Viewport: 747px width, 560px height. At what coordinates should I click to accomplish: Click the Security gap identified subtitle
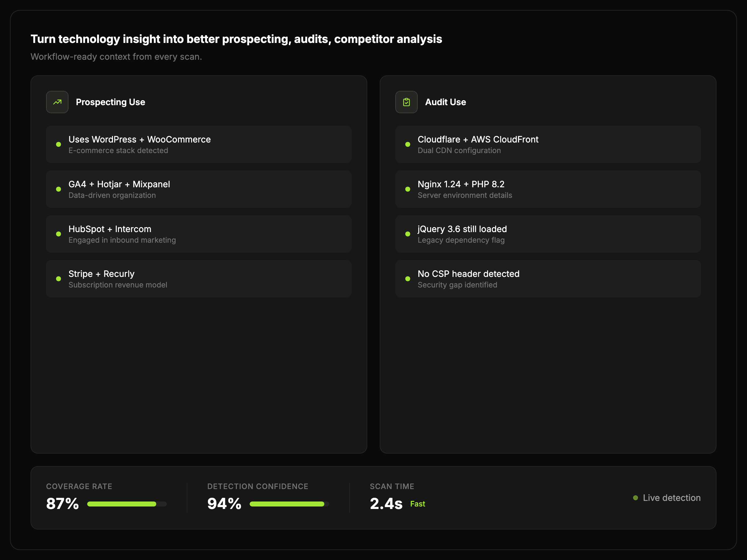(x=457, y=285)
